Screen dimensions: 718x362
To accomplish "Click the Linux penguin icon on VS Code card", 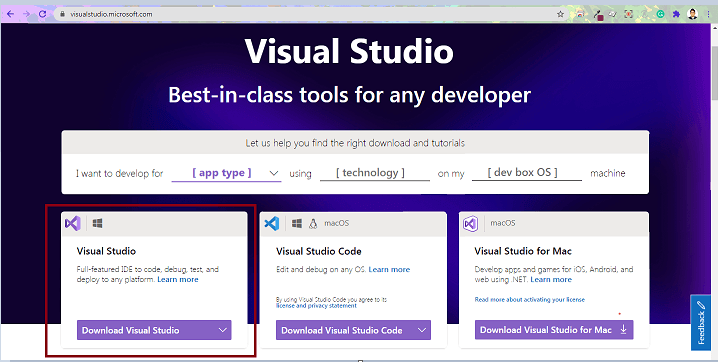I will click(313, 223).
